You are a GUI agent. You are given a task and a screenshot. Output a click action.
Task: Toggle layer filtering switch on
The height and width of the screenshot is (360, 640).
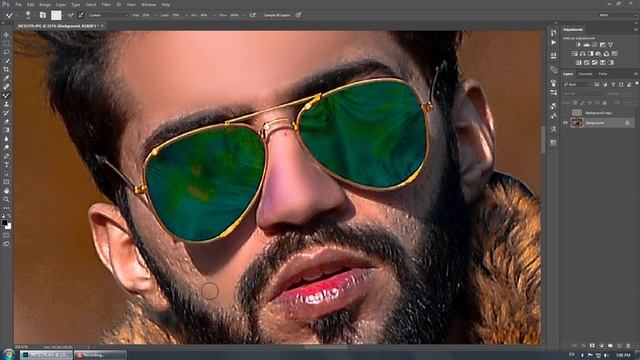(x=636, y=84)
